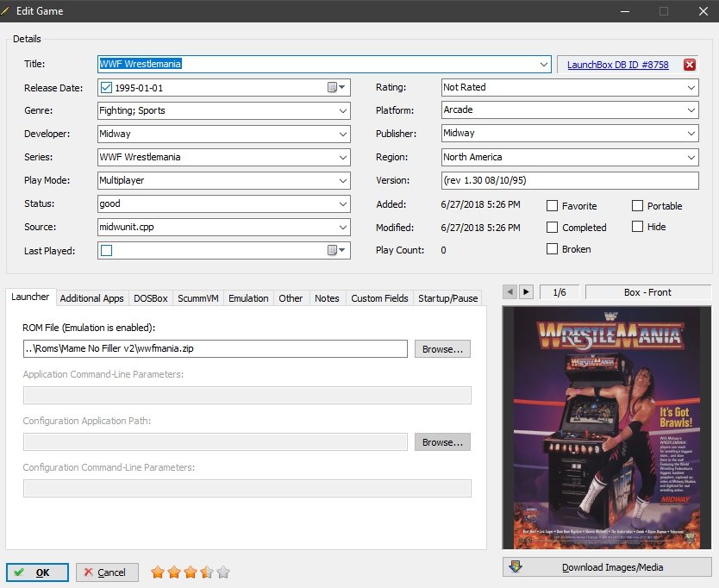Click the 1/6 image counter
Viewport: 719px width, 588px height.
[x=560, y=292]
